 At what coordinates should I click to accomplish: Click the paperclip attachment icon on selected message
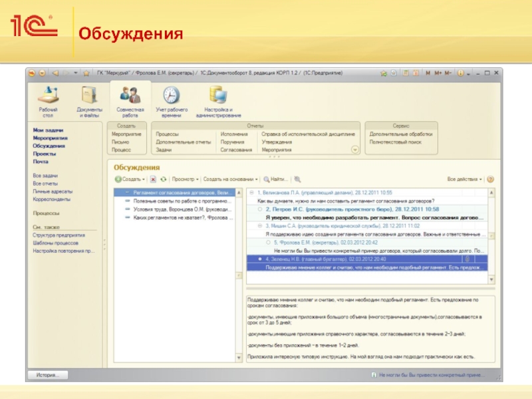tap(467, 258)
